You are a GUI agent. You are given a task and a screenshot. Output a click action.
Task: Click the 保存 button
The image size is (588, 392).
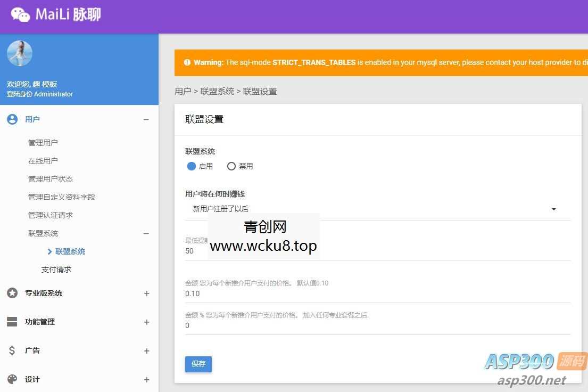(x=198, y=364)
